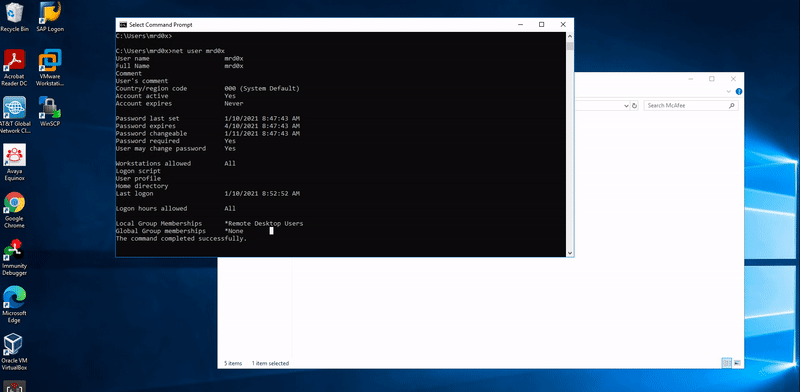Click the search magnifier in Search McAfee box
Viewport: 800px width, 392px height.
pos(732,106)
